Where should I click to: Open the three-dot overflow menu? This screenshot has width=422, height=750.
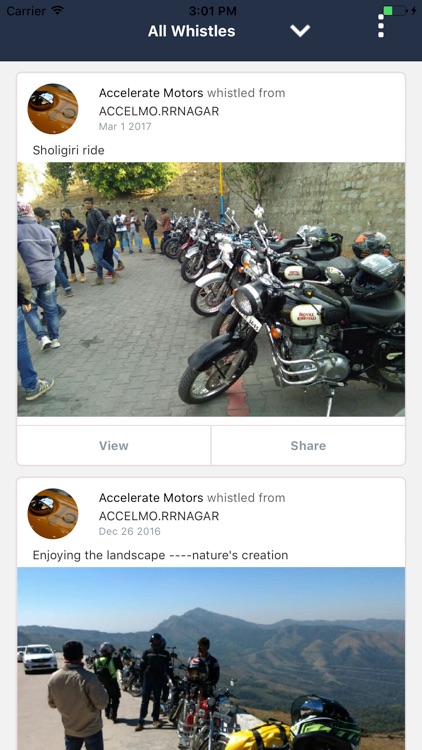[x=381, y=26]
